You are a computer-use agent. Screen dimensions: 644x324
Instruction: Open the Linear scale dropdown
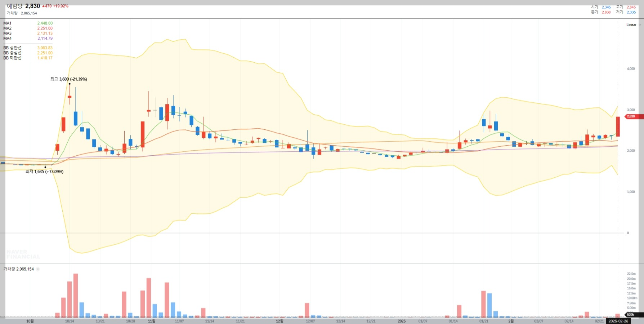tap(634, 25)
